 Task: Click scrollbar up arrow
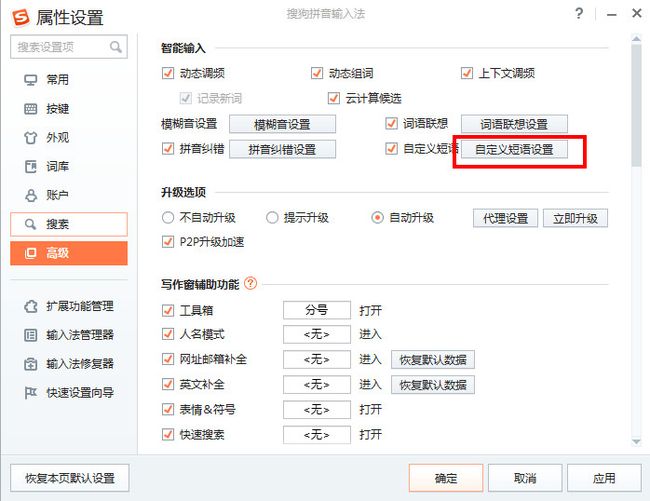tap(636, 39)
